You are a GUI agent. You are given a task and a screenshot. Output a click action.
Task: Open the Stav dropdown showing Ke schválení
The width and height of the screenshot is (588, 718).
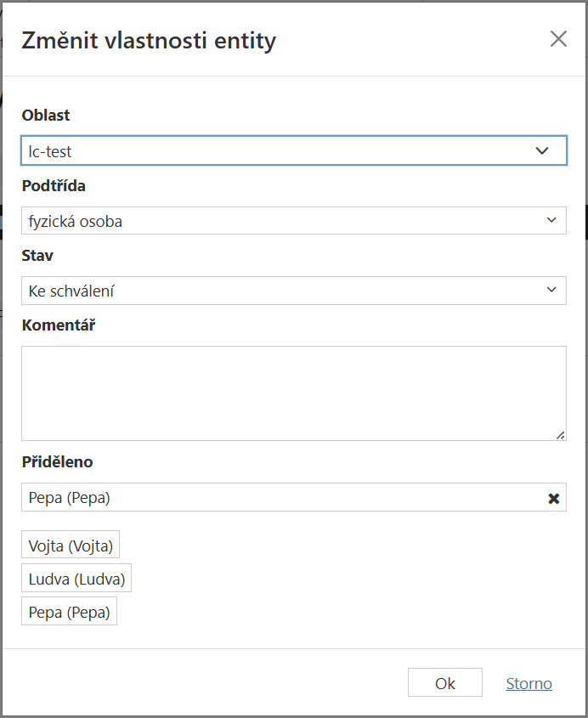pos(255,290)
